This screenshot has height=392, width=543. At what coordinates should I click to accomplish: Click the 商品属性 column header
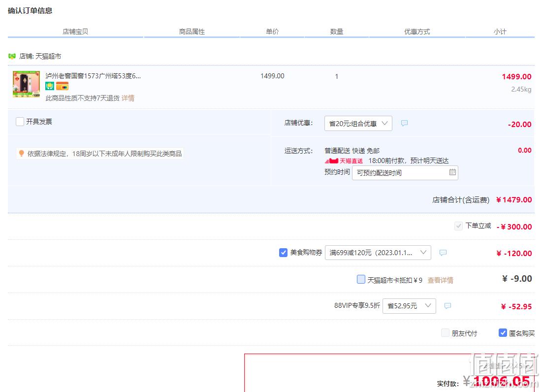tap(192, 32)
